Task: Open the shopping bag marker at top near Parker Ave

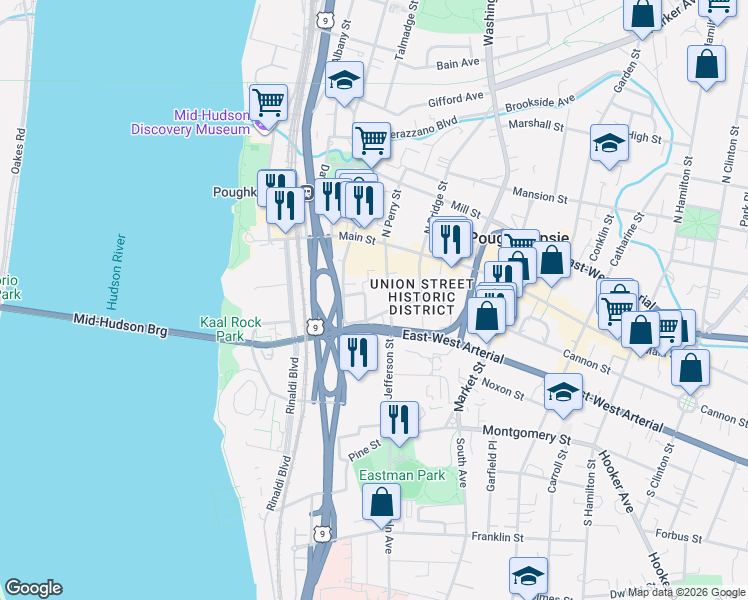Action: [x=643, y=14]
